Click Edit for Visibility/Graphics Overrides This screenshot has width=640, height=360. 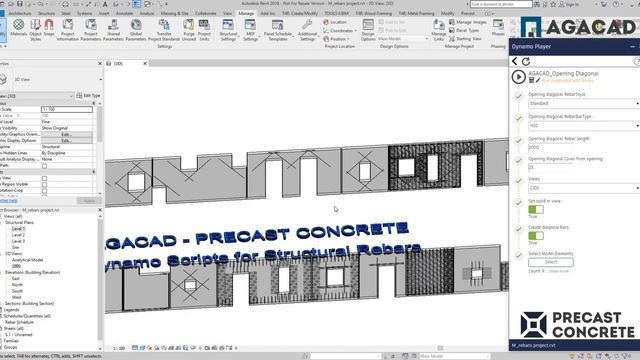point(67,134)
